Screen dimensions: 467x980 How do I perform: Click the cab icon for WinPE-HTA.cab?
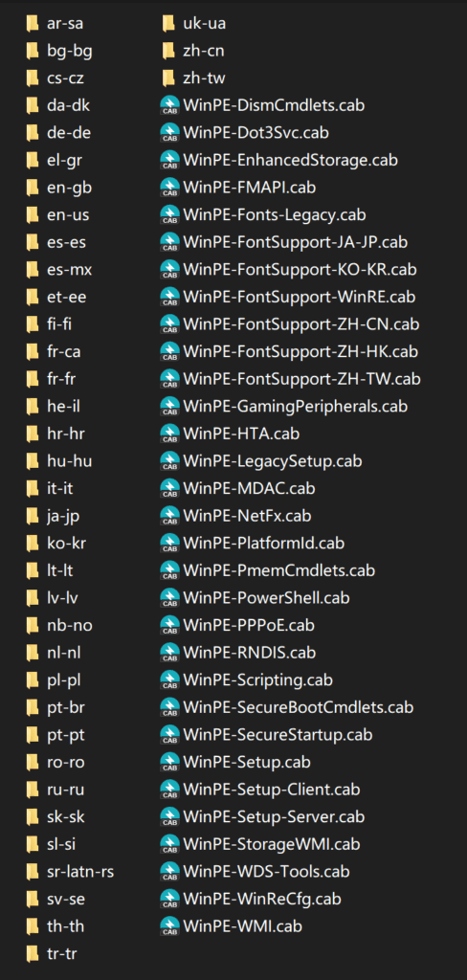[169, 434]
